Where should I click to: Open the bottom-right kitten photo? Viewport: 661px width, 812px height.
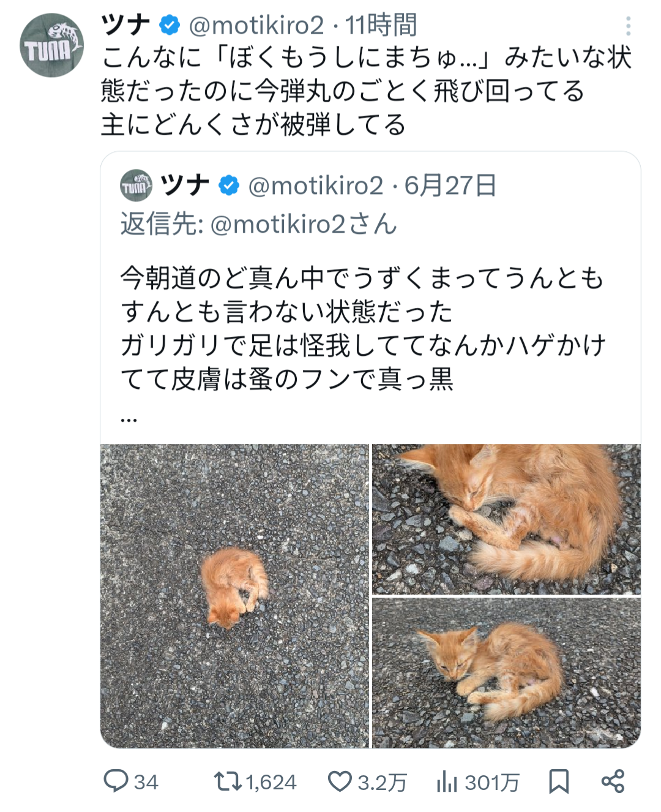click(506, 672)
